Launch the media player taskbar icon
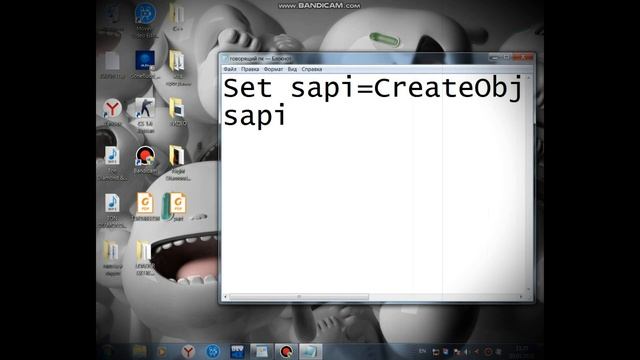Screen dimensions: 640x360 (x=162, y=351)
